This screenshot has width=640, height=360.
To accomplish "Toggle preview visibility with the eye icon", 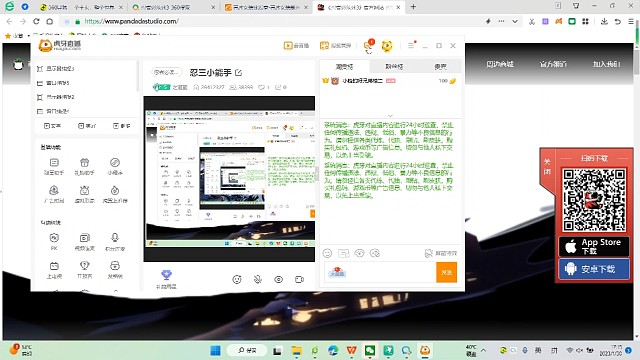I will coord(278,280).
